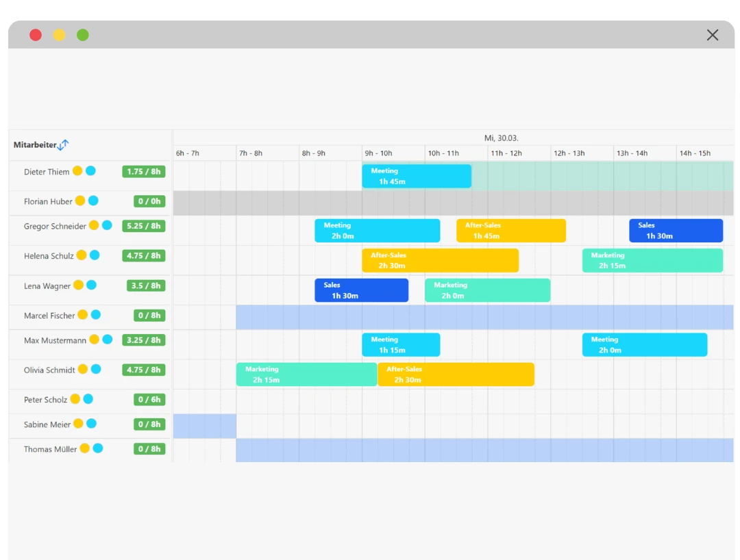Open Gregor Schneider's Meeting 2h 0m block
The height and width of the screenshot is (560, 740).
pyautogui.click(x=378, y=231)
